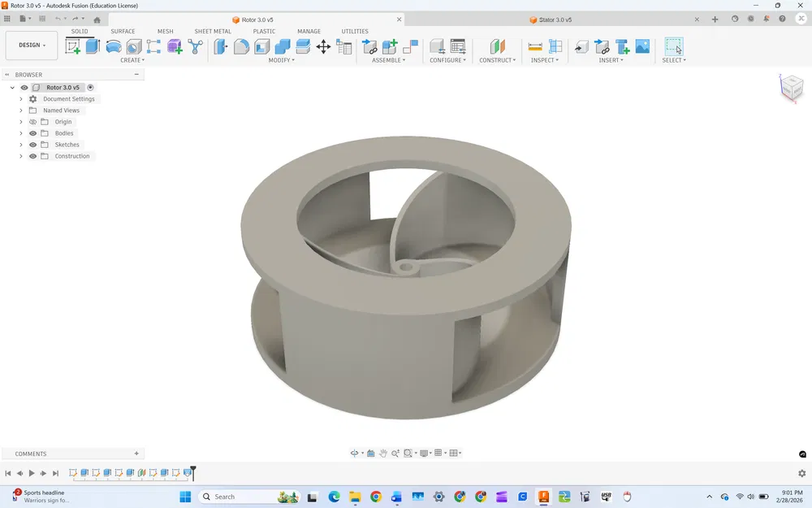Select the Hole tool

(134, 46)
